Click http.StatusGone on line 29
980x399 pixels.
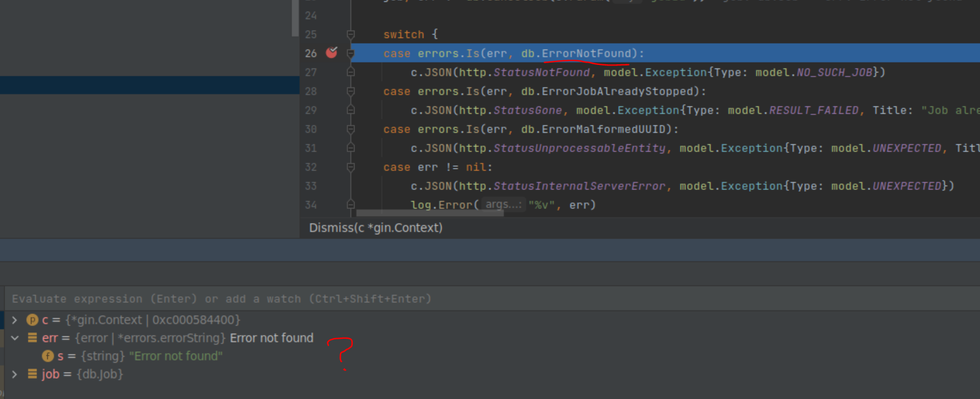coord(511,110)
